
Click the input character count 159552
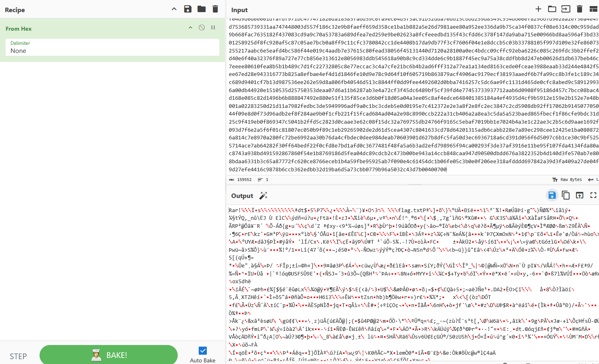(240, 180)
